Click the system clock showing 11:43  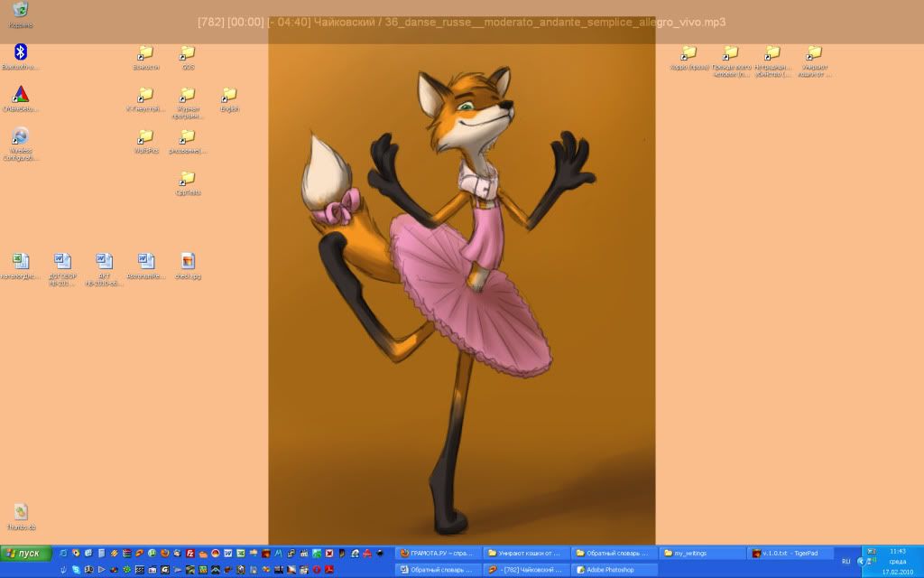click(x=897, y=550)
